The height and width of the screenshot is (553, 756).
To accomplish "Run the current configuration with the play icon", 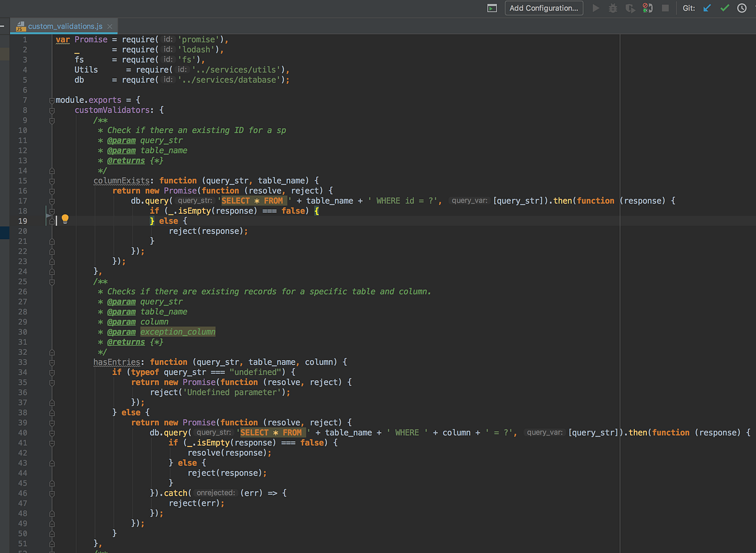I will pyautogui.click(x=595, y=8).
